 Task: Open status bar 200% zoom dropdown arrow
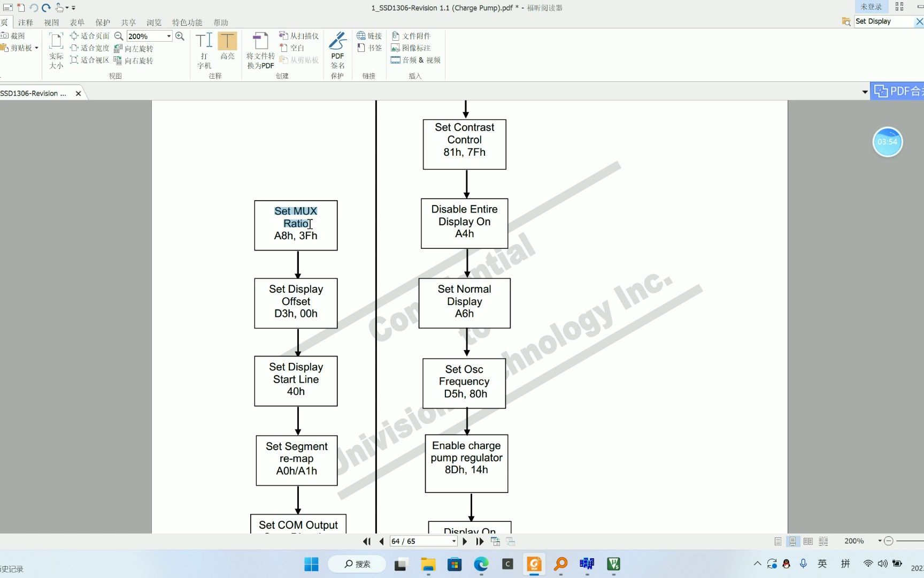click(880, 541)
